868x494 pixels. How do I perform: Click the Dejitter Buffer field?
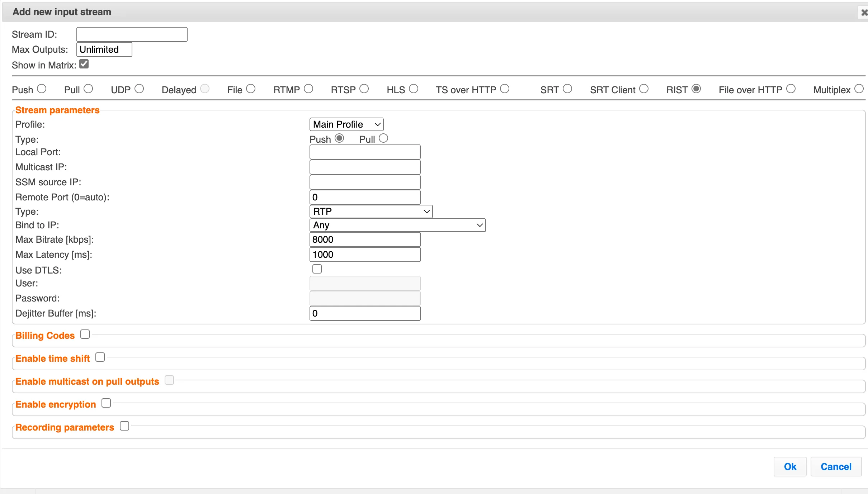coord(365,313)
